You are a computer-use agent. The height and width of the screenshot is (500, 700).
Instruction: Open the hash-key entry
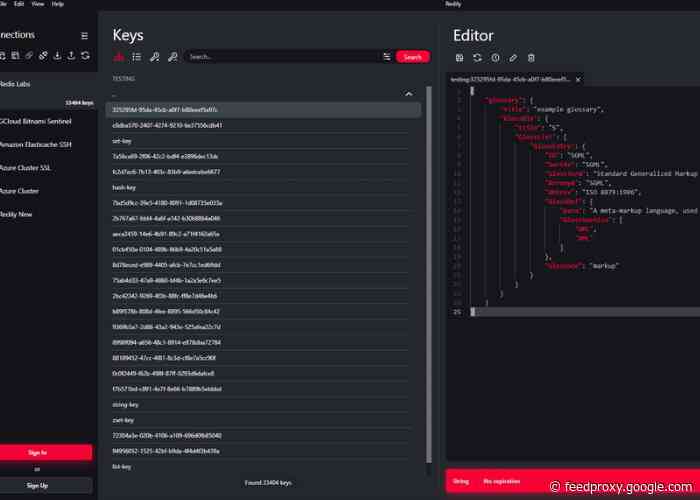260,188
